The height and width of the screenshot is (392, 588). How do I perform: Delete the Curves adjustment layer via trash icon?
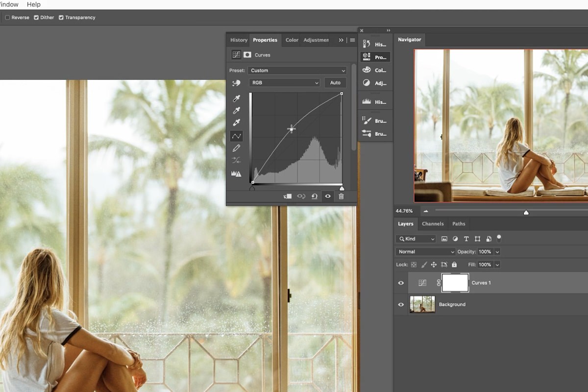(x=341, y=196)
